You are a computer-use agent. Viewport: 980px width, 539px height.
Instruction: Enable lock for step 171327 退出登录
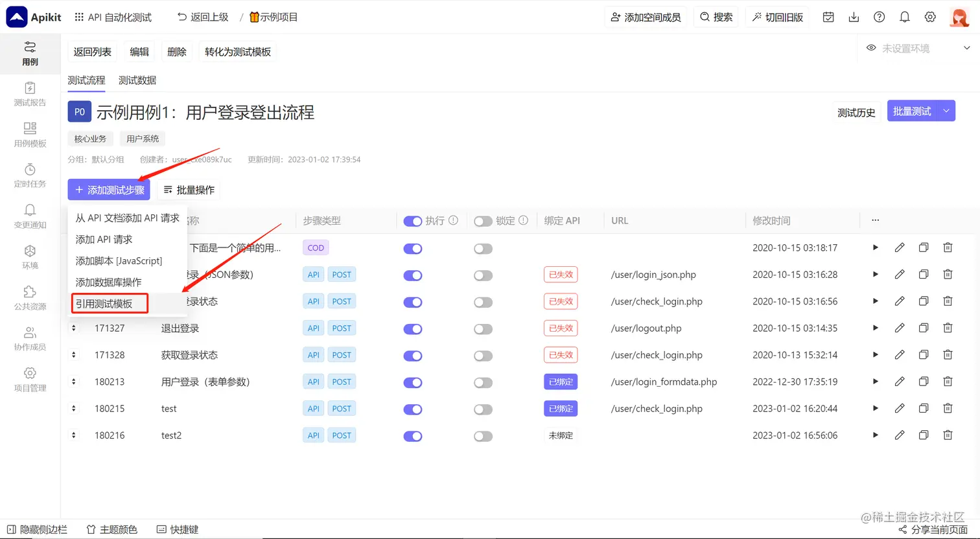(x=483, y=328)
